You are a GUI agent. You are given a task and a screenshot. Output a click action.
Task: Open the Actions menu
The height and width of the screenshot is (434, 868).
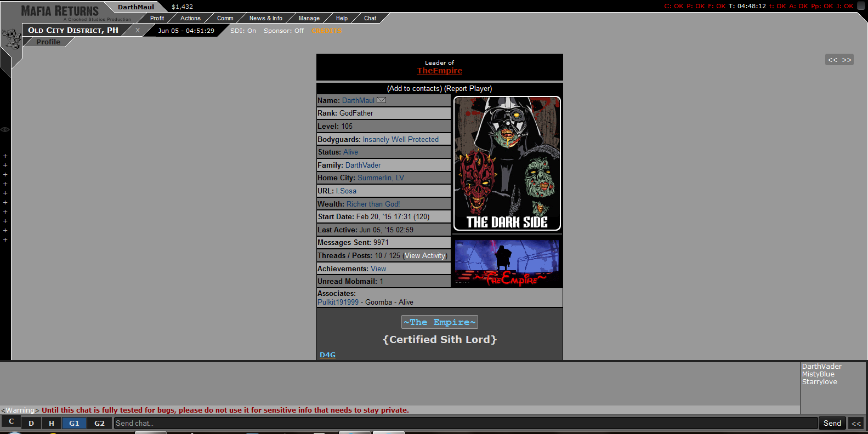click(190, 18)
